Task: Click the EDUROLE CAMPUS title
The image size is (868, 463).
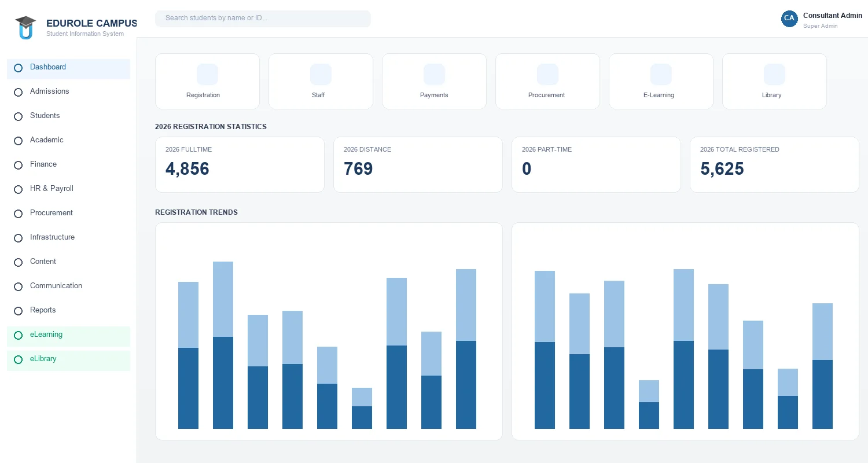Action: pyautogui.click(x=91, y=24)
